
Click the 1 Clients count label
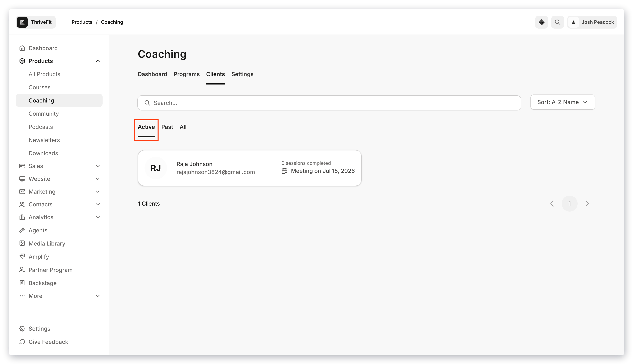pos(149,204)
